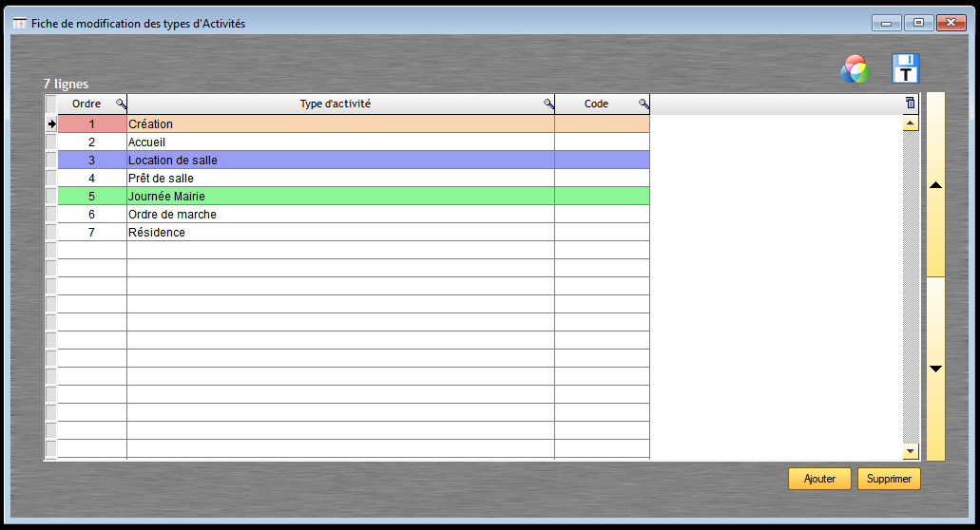Click the large yellow move-down arrow
The height and width of the screenshot is (530, 980).
coord(935,369)
